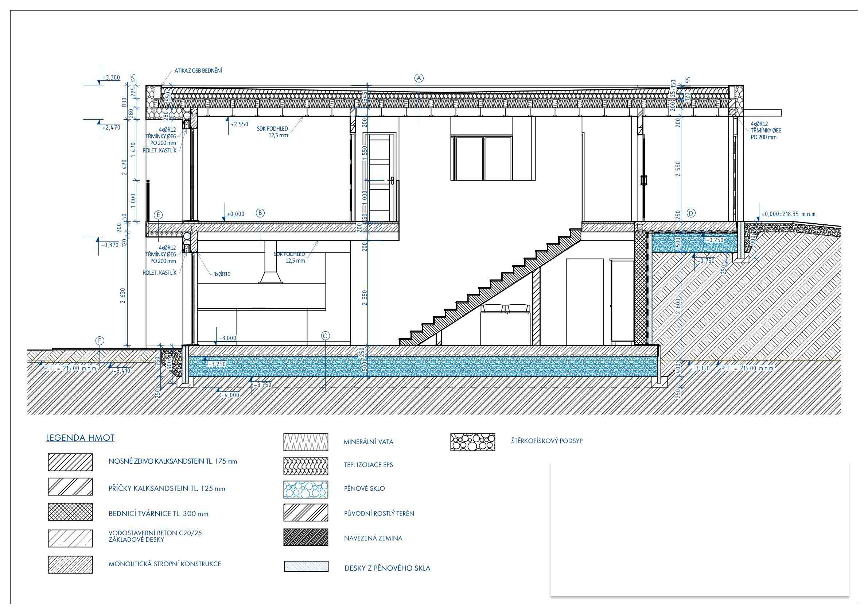Click the LEGENDA HMOT heading
Viewport: 868px width, 614px height.
[80, 438]
